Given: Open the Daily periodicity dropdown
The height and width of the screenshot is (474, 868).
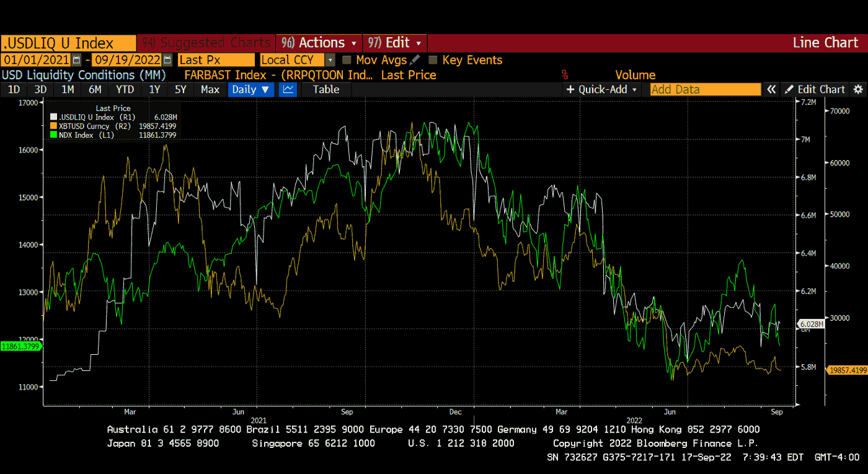Looking at the screenshot, I should coord(250,89).
